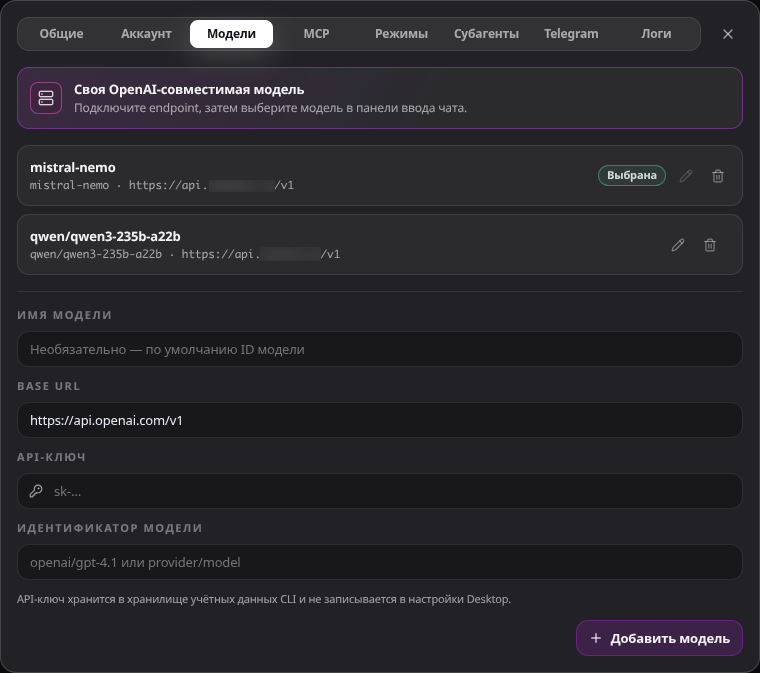Click the ИМЯ МОДЕЛИ label
Image resolution: width=760 pixels, height=673 pixels.
64,315
